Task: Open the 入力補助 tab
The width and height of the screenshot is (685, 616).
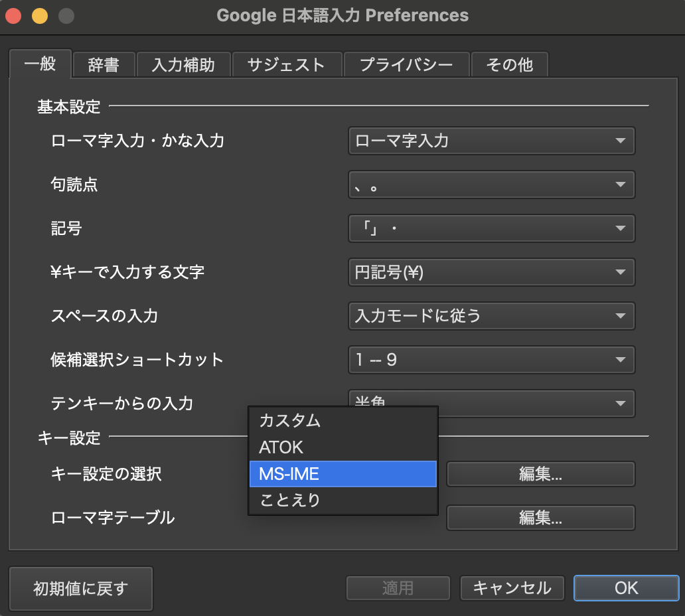Action: click(183, 64)
